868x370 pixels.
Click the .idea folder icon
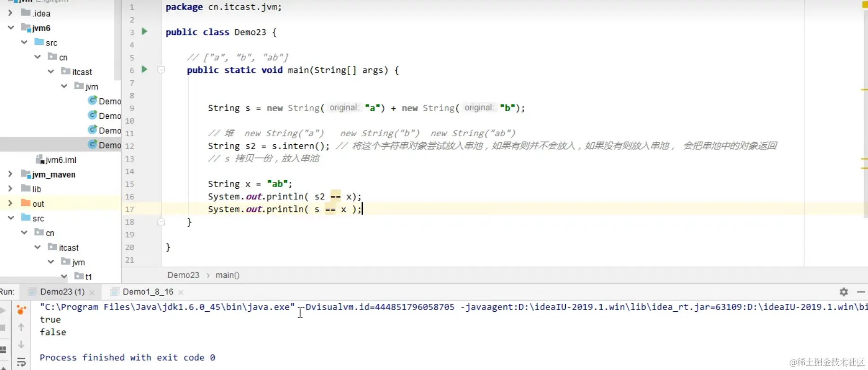point(26,13)
